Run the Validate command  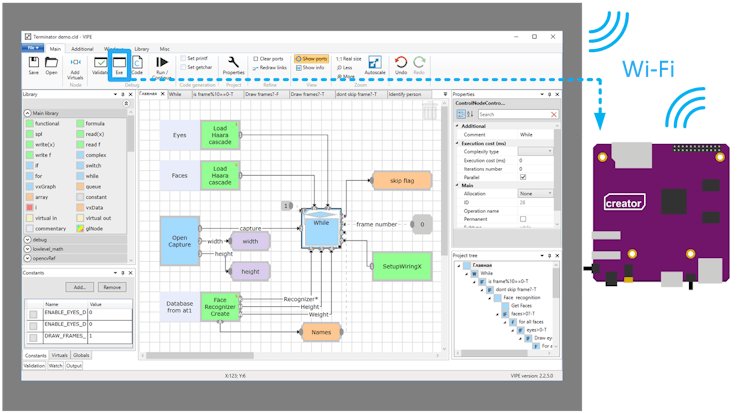pyautogui.click(x=100, y=65)
